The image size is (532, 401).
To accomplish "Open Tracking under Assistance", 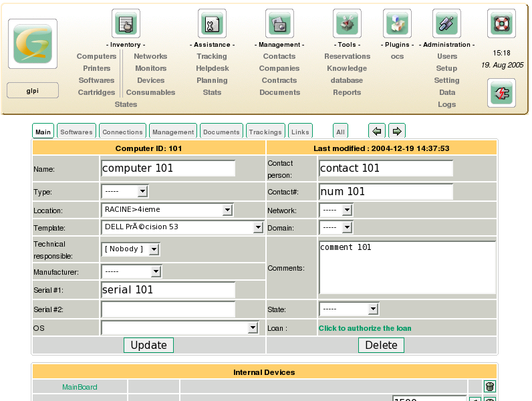I will pyautogui.click(x=212, y=56).
